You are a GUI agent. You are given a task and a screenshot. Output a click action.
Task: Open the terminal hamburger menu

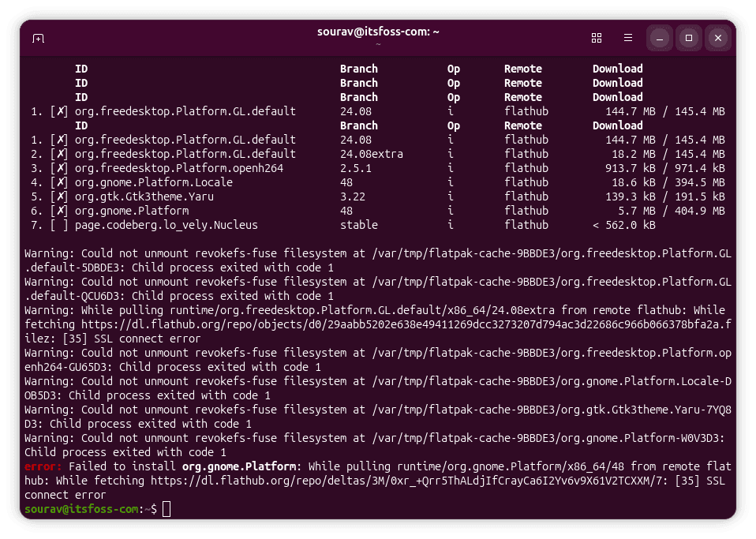(x=627, y=38)
